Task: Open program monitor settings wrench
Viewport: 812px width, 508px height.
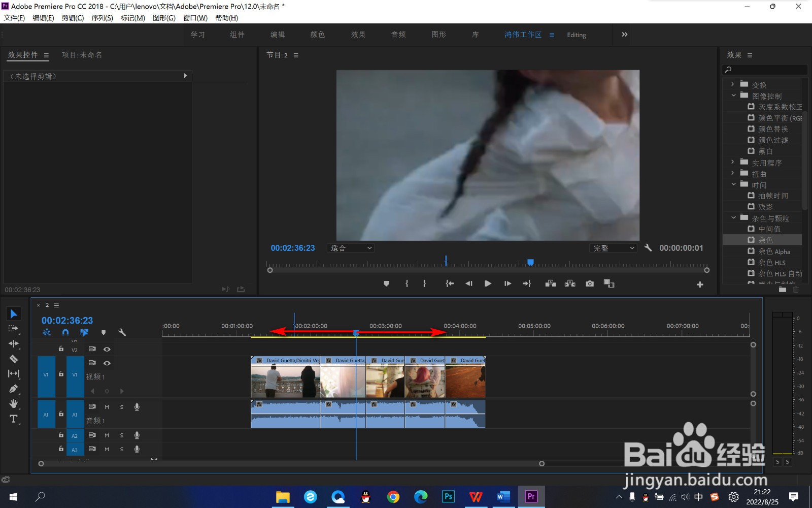Action: tap(648, 247)
